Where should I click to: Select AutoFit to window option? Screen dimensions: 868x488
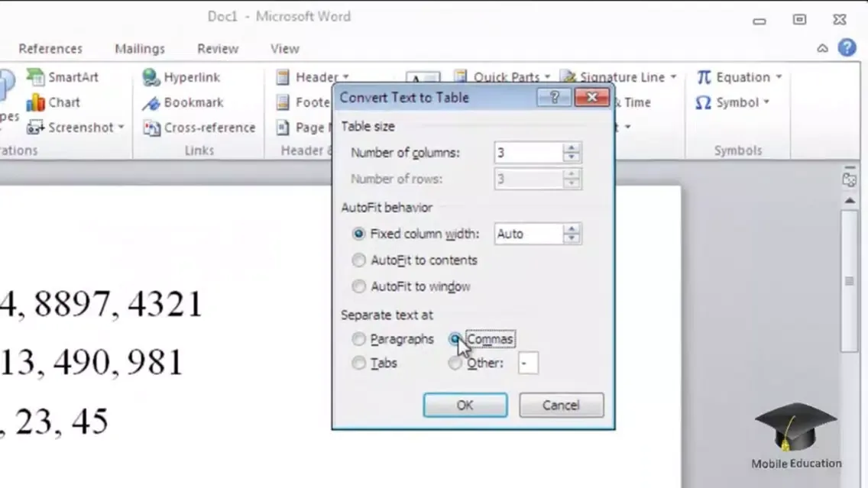(411, 286)
